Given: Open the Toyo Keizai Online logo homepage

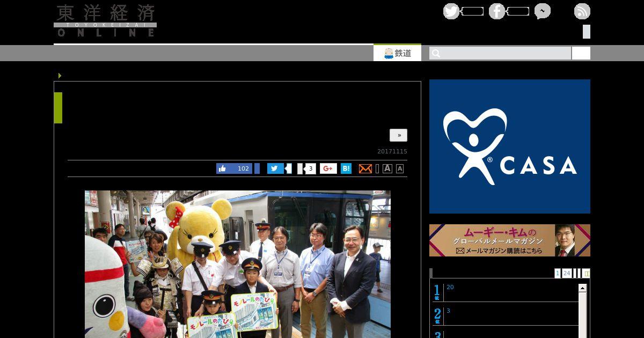Looking at the screenshot, I should tap(105, 20).
